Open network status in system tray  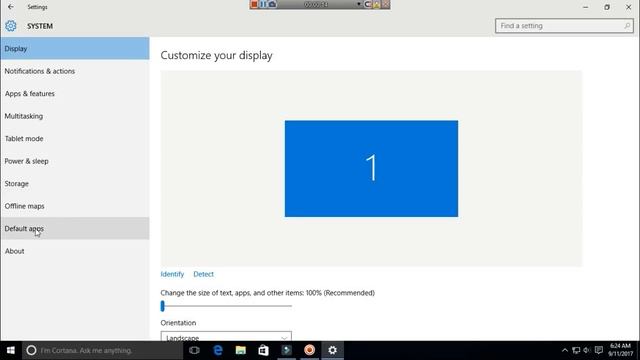(x=576, y=350)
